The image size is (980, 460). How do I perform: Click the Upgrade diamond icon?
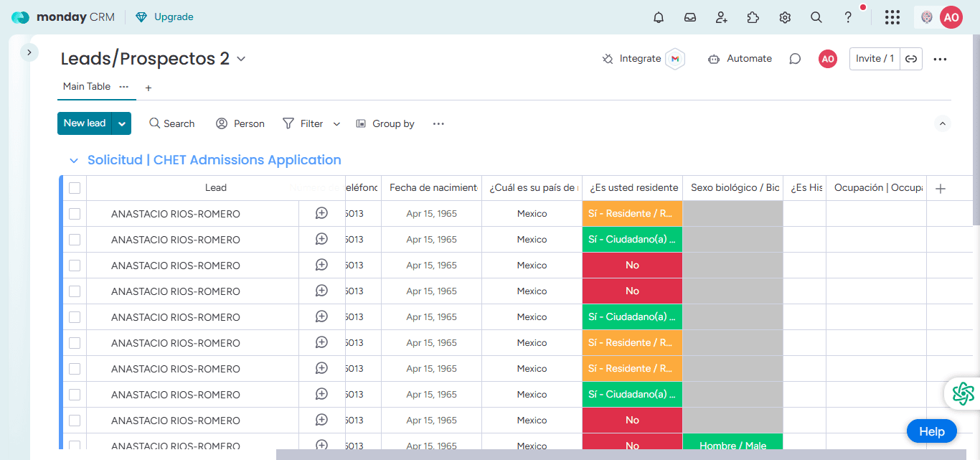click(x=141, y=17)
